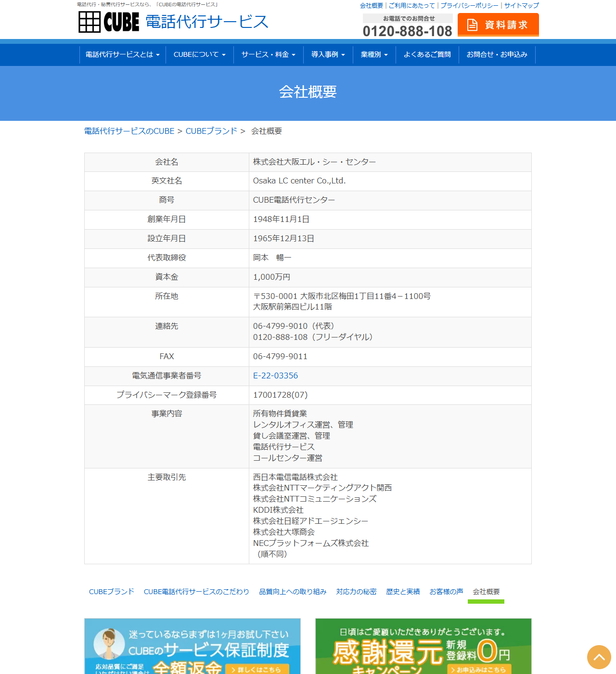Screen dimensions: 616x674
Task: Click KDDI株式会社 in client list
Action: point(278,510)
